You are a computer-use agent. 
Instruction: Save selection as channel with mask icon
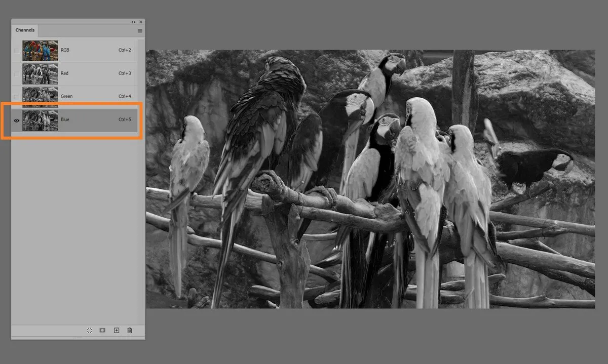click(102, 330)
